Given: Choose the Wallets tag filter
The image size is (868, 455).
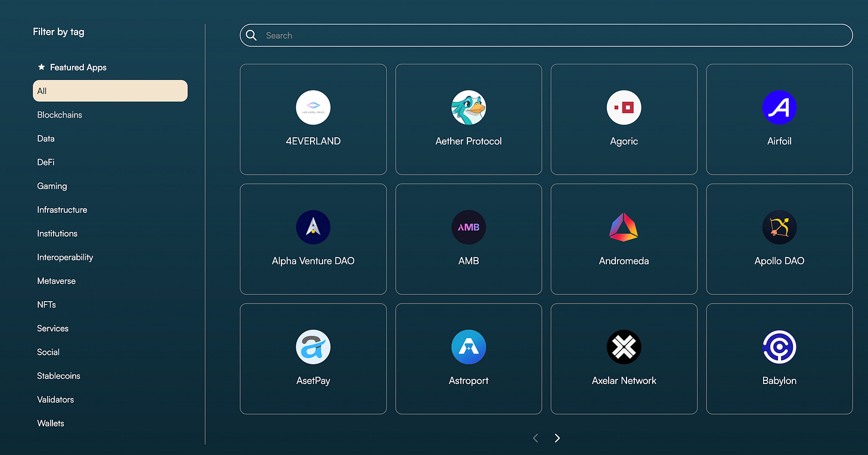Looking at the screenshot, I should (x=51, y=423).
